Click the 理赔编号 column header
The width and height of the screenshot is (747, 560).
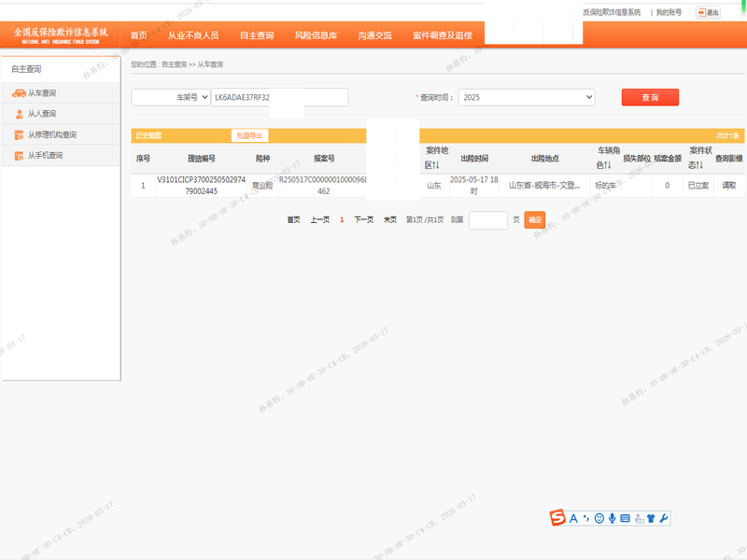[201, 158]
